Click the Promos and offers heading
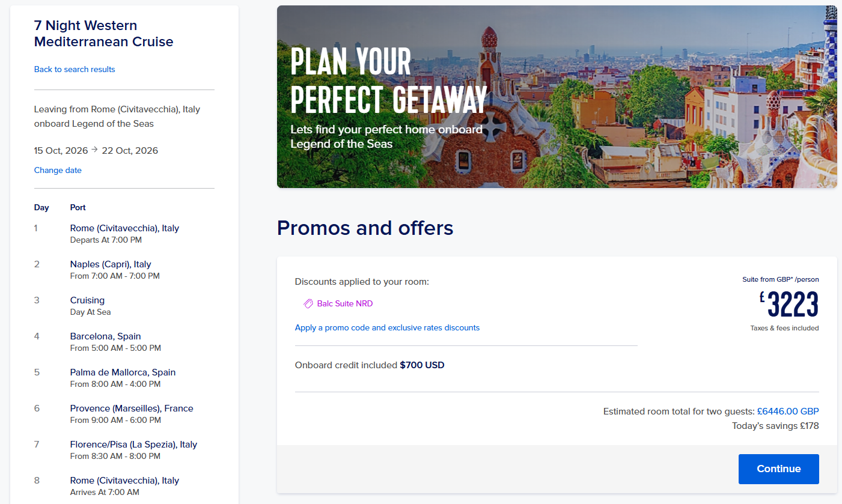The image size is (842, 504). point(365,228)
